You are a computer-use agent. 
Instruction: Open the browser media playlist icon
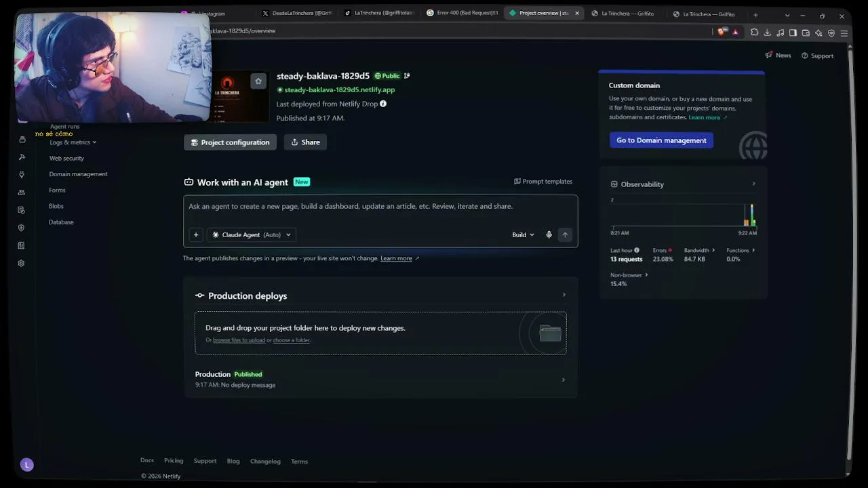click(x=780, y=33)
